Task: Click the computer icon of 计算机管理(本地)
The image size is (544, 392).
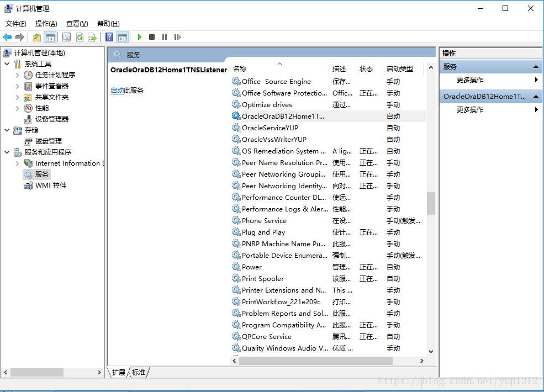Action: point(7,53)
